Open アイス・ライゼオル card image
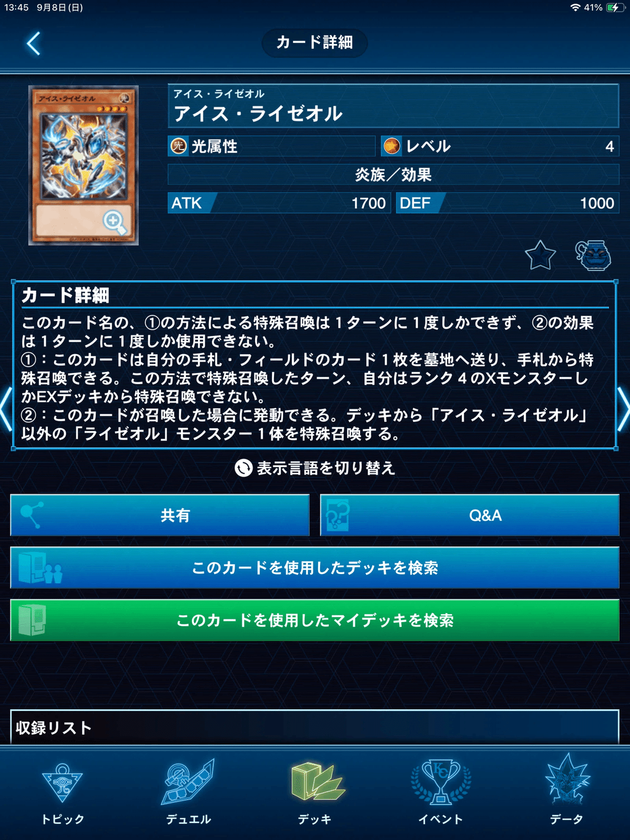Viewport: 630px width, 840px height. coord(83,165)
